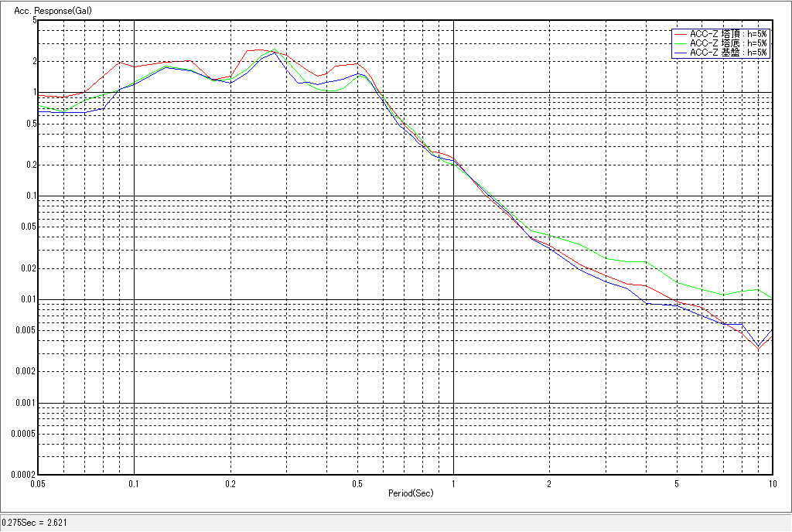Screen dimensions: 792x532
Task: Select the 'ACC-Z 塔底 : h=5%' legend entry
Action: tap(728, 43)
